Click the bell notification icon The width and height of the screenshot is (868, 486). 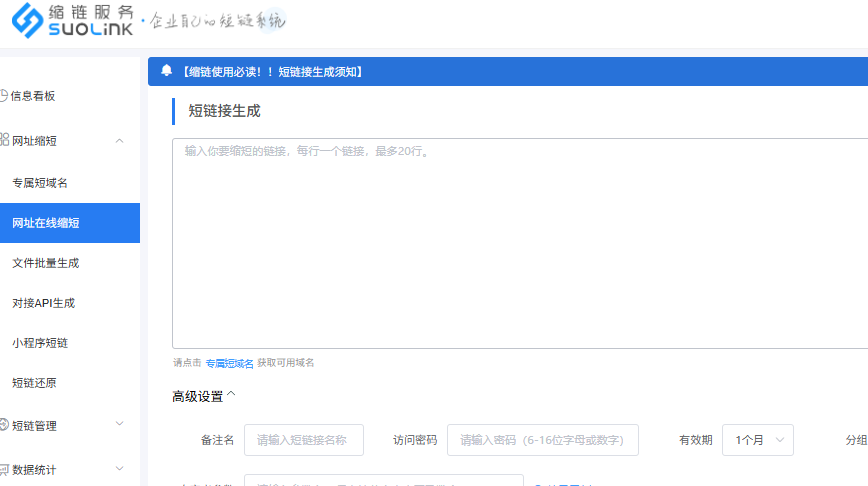tap(166, 71)
